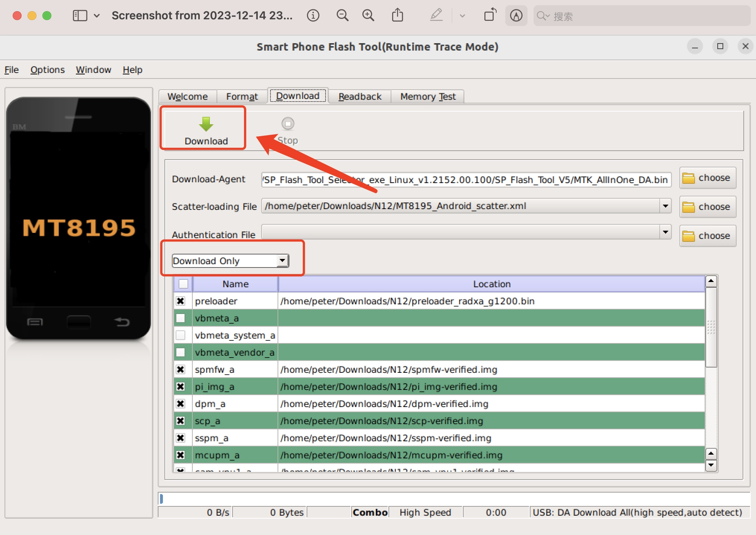Click the Welcome tab
Image resolution: width=756 pixels, height=535 pixels.
click(188, 96)
